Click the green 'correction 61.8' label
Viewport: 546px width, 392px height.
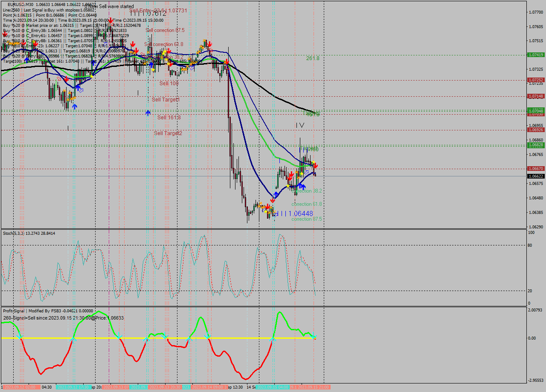tap(307, 204)
